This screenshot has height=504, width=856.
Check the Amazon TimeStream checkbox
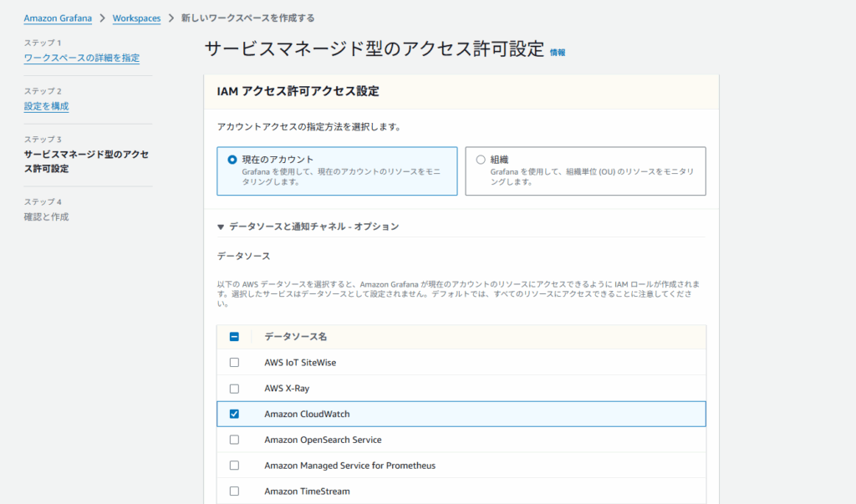point(234,491)
